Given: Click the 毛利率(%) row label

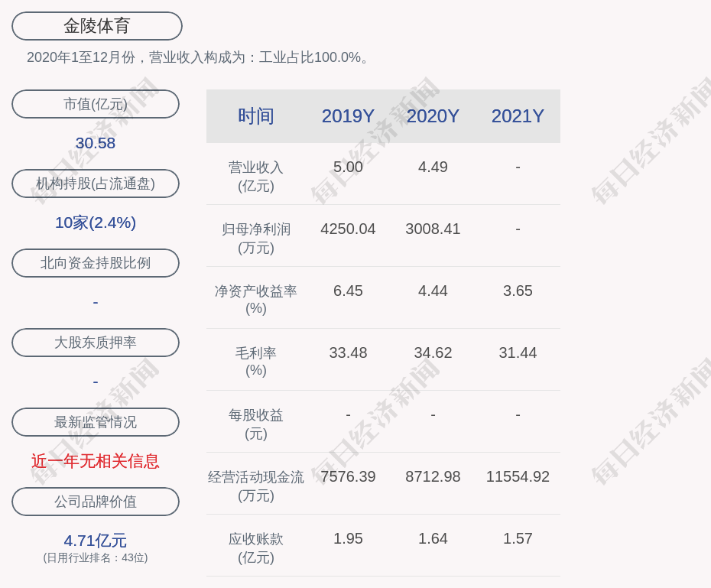Looking at the screenshot, I should (x=256, y=362).
